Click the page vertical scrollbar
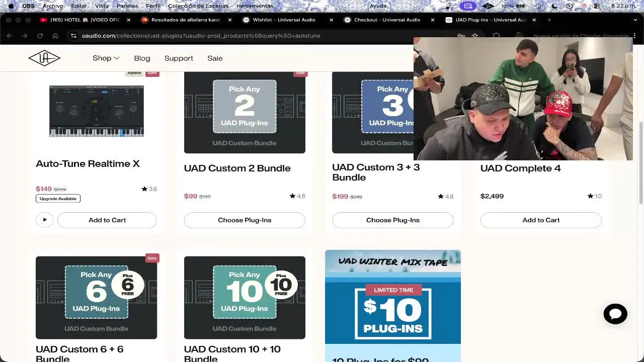Viewport: 644px width, 362px height. pyautogui.click(x=640, y=163)
